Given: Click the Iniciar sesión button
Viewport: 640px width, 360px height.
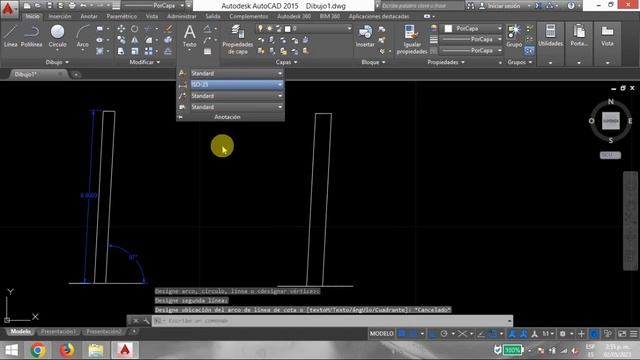Looking at the screenshot, I should tap(504, 6).
